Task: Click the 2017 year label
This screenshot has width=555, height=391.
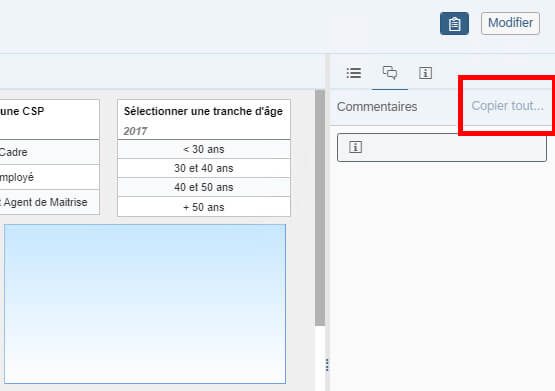Action: [x=135, y=131]
